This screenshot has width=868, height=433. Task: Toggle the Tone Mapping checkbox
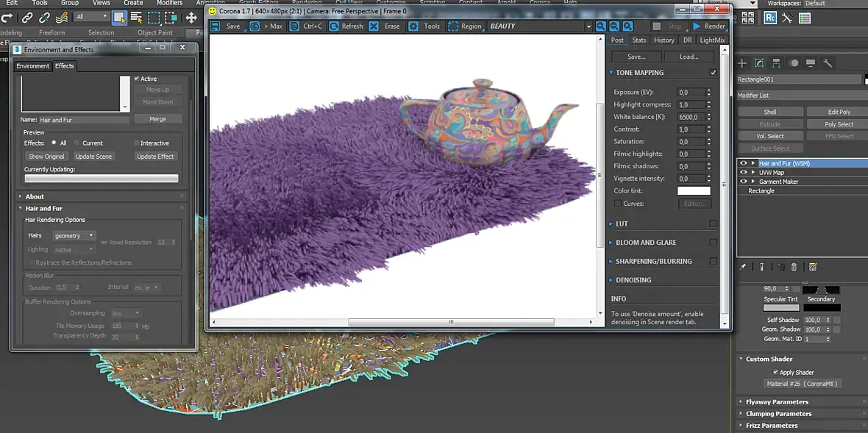(x=713, y=73)
